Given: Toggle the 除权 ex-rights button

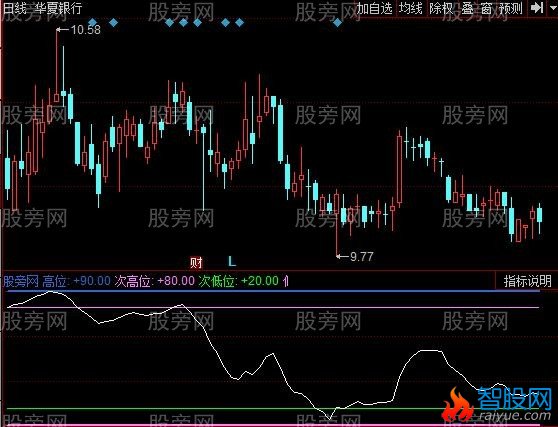Looking at the screenshot, I should point(441,8).
